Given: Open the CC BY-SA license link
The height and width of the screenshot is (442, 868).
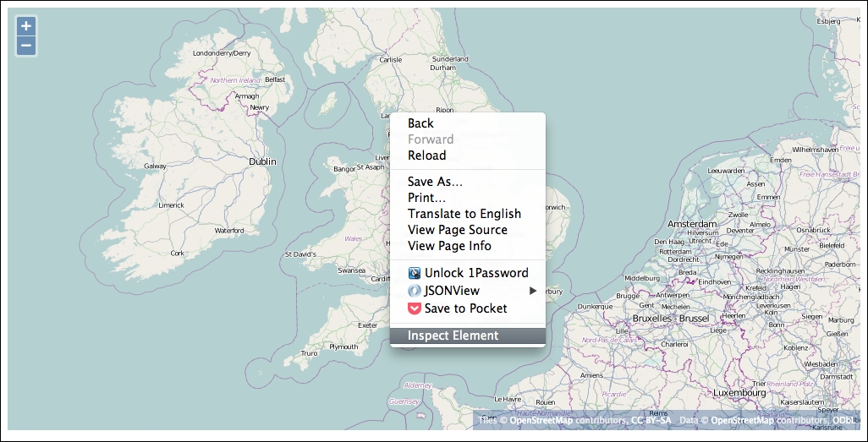Looking at the screenshot, I should point(651,420).
